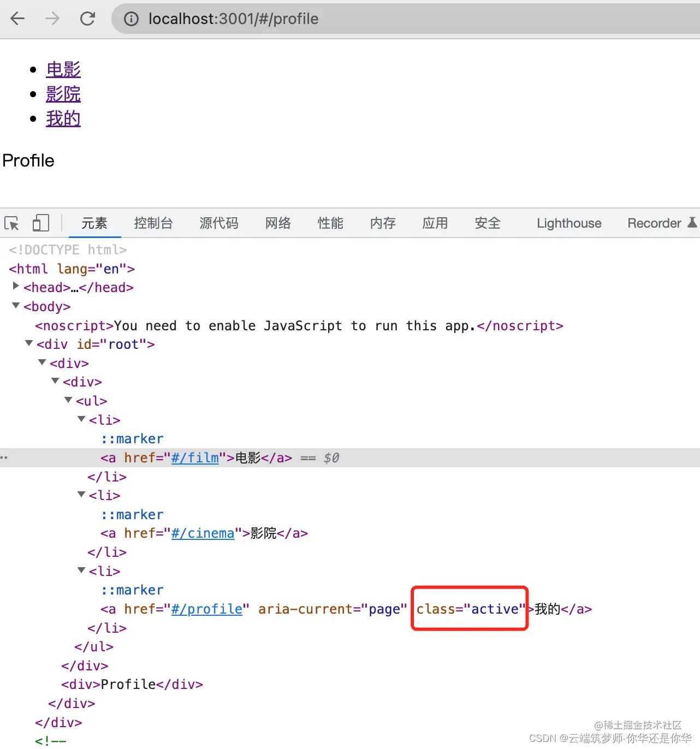Collapse the body element node
Viewport: 700px width, 749px height.
(16, 306)
